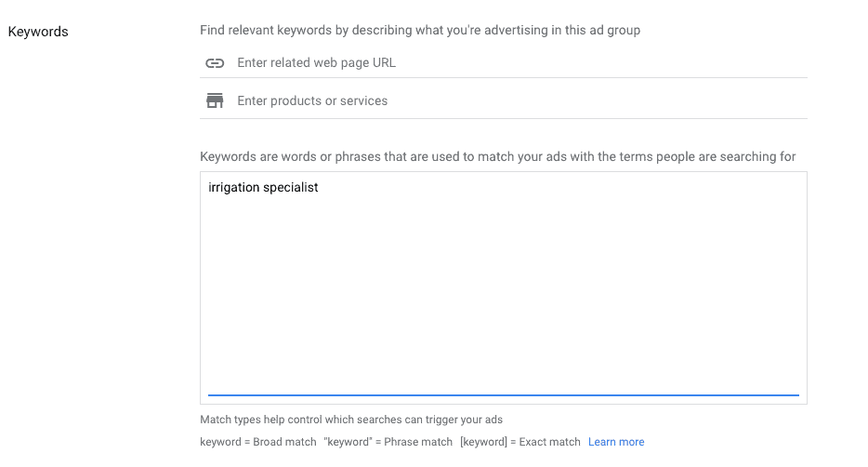The width and height of the screenshot is (868, 467).
Task: Click the "Keywords are words or phrases" helper text
Action: point(498,157)
